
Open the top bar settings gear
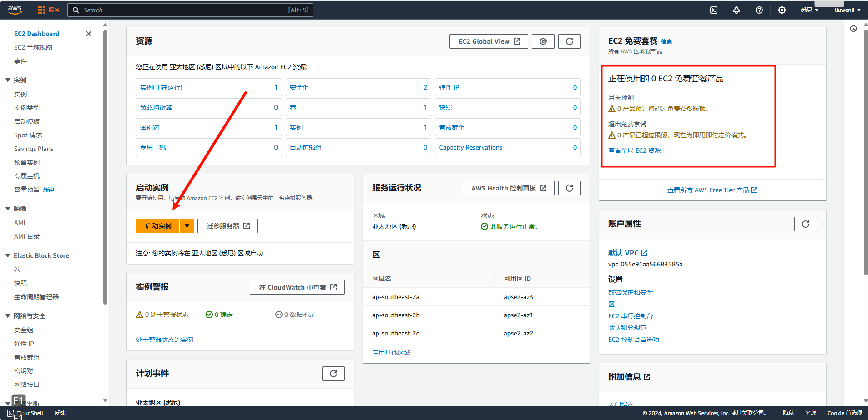(782, 10)
